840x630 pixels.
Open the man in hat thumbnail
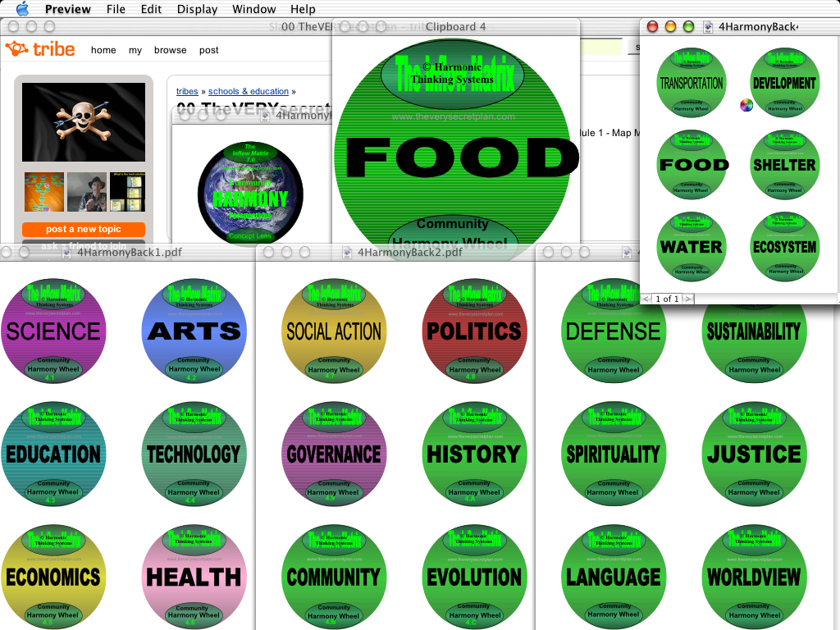[87, 192]
